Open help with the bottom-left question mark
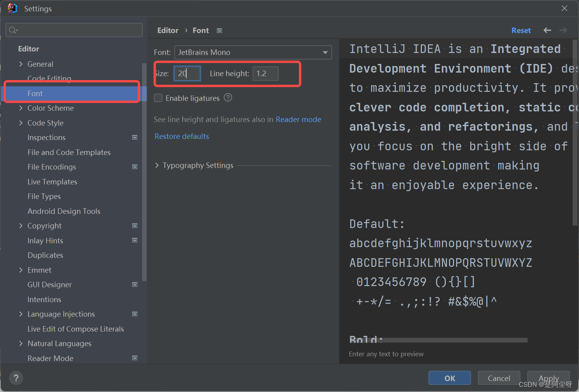The image size is (579, 392). [16, 378]
